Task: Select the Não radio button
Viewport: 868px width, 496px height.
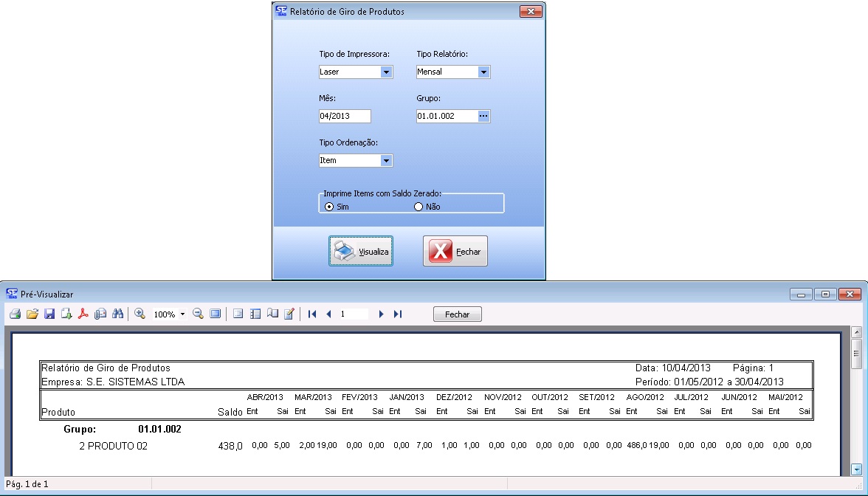Action: (418, 207)
